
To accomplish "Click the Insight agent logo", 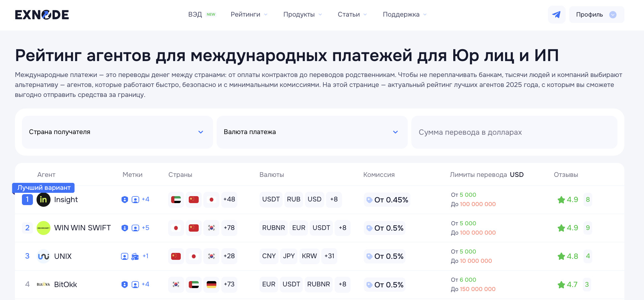I will (44, 199).
